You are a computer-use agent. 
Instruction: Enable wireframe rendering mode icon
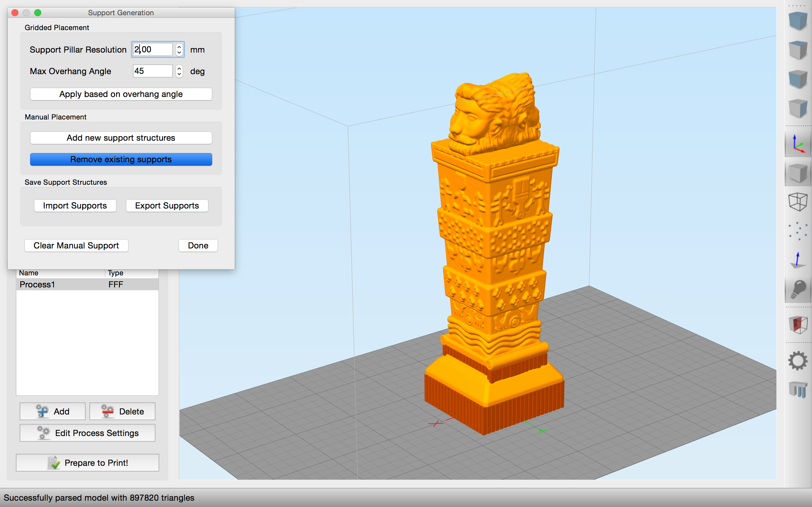point(798,202)
